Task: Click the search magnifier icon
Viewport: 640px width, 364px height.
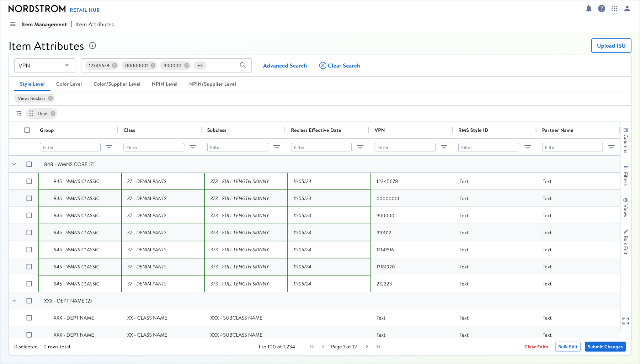Action: click(243, 65)
